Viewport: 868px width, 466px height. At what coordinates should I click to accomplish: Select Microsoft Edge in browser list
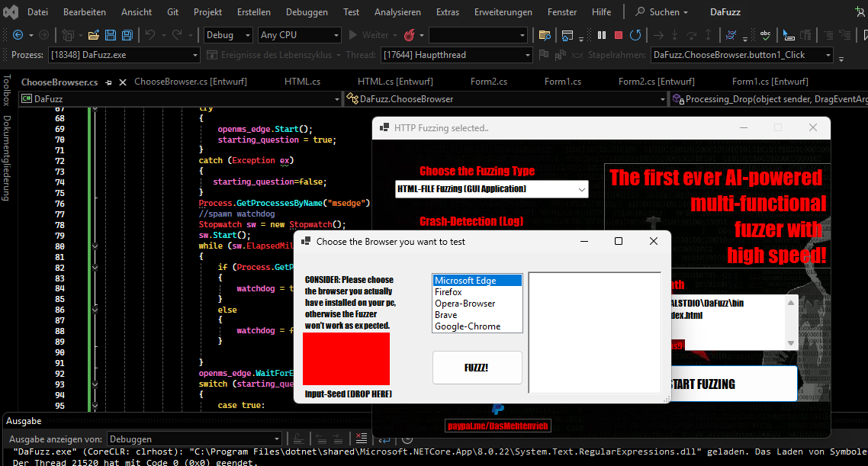(x=477, y=281)
